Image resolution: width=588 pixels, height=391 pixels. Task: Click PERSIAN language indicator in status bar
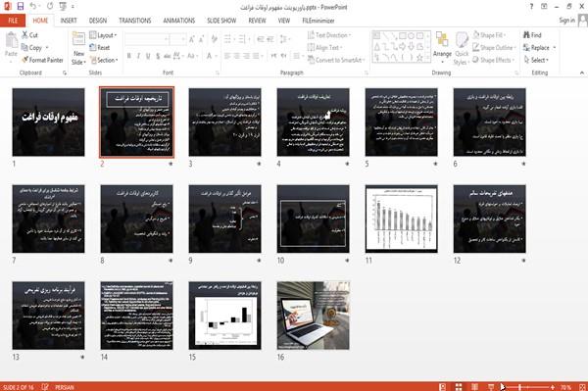(x=65, y=387)
